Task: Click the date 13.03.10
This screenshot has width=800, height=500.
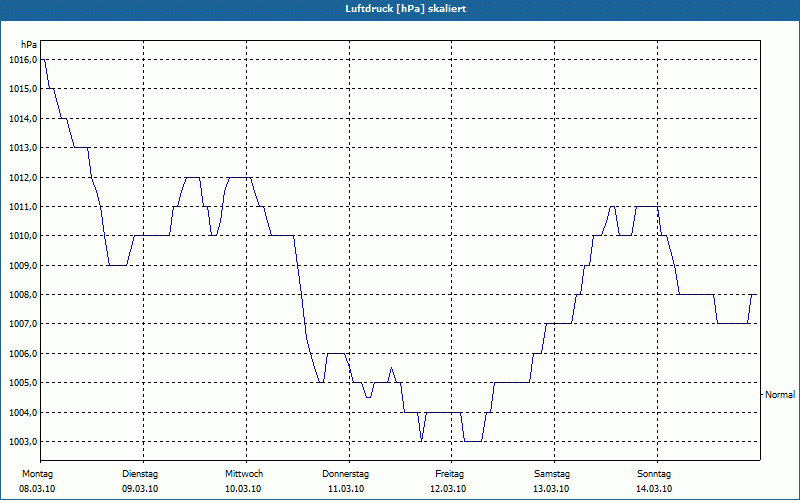Action: [x=551, y=489]
